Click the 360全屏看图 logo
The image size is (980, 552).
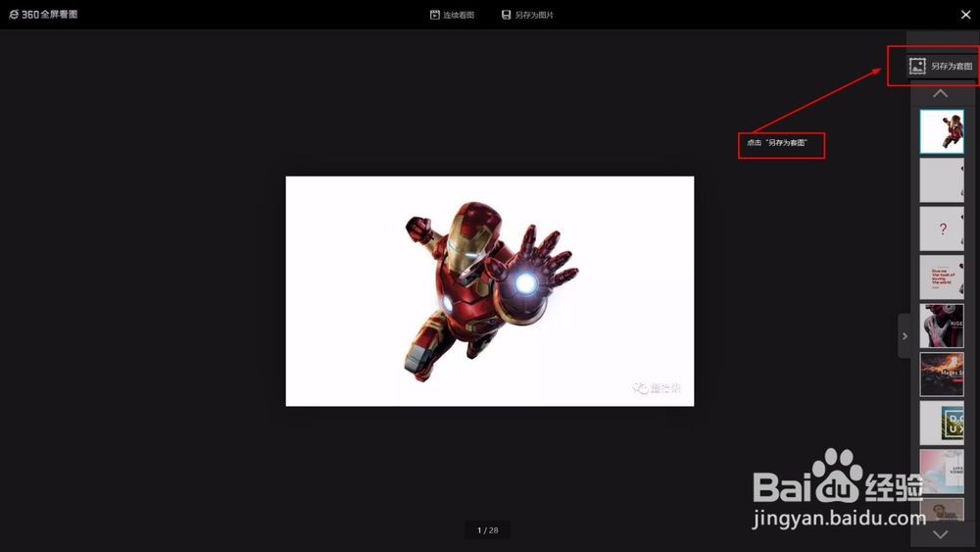(x=43, y=15)
